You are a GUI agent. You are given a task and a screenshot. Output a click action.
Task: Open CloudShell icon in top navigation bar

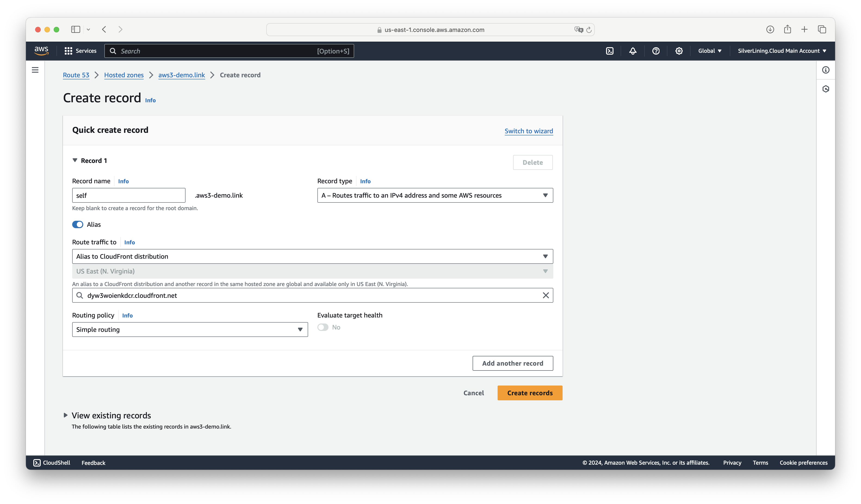pyautogui.click(x=610, y=51)
